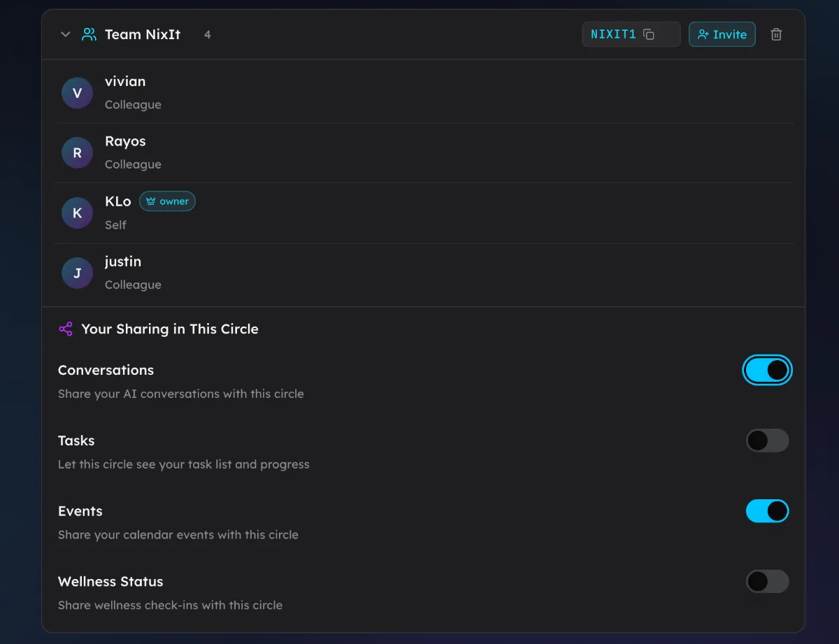Collapse the Team NixIt circle chevron

(66, 34)
